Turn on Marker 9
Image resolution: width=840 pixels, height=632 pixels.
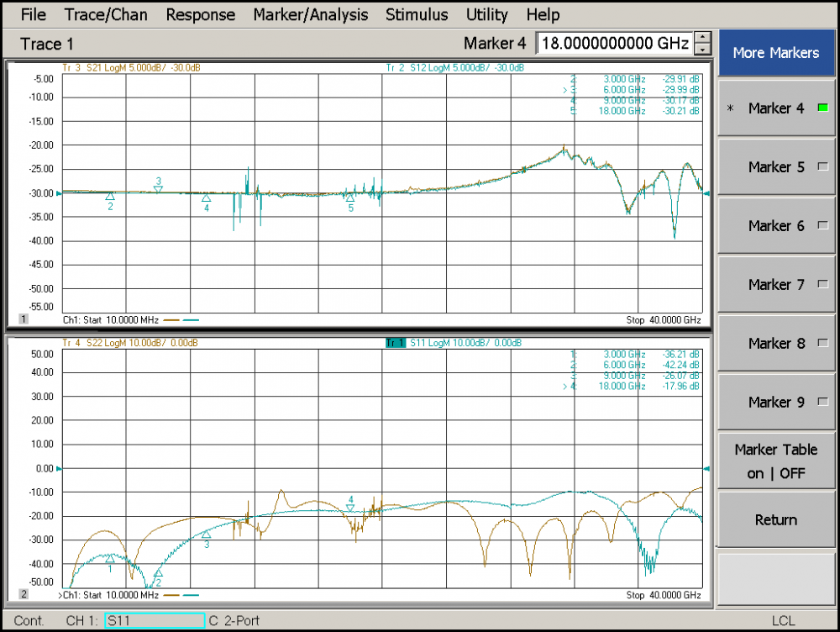(775, 403)
